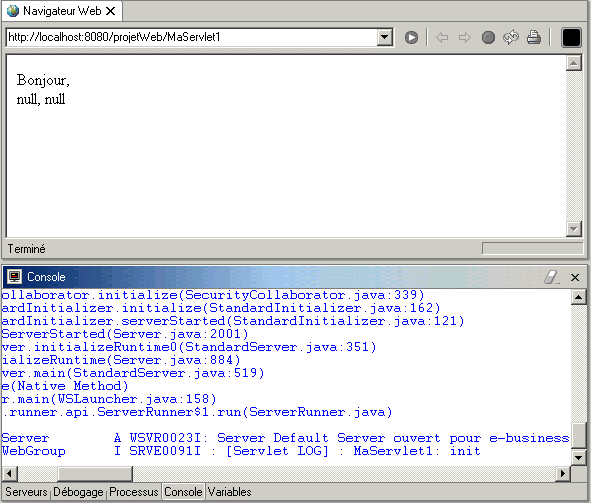Close the Console view
This screenshot has height=503, width=591.
(575, 277)
